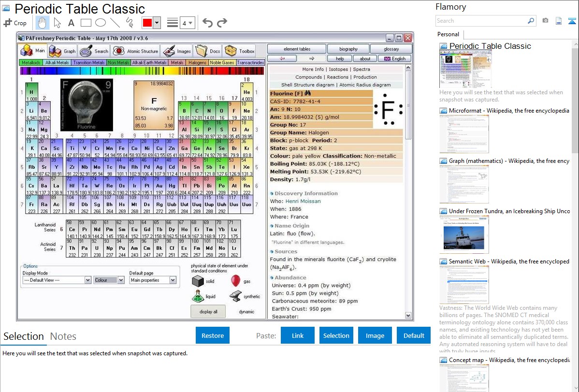Open the Colour dropdown
The height and width of the screenshot is (392, 579).
(x=109, y=280)
